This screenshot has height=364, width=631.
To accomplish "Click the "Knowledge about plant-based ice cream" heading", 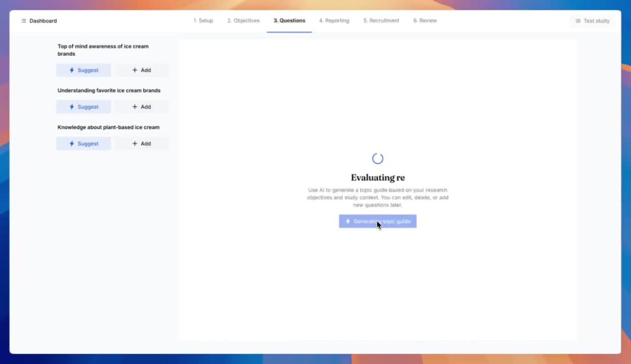I will (108, 127).
